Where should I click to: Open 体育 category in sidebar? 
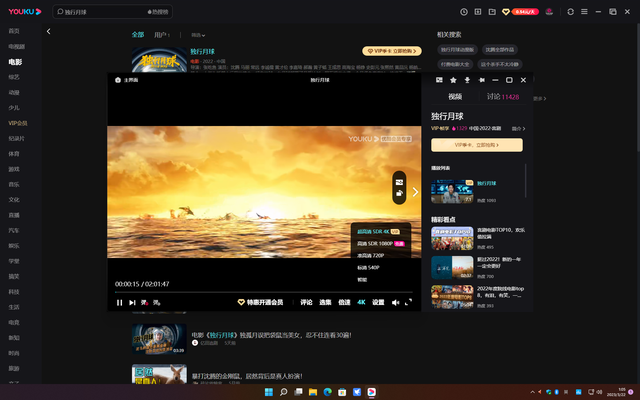pyautogui.click(x=14, y=154)
